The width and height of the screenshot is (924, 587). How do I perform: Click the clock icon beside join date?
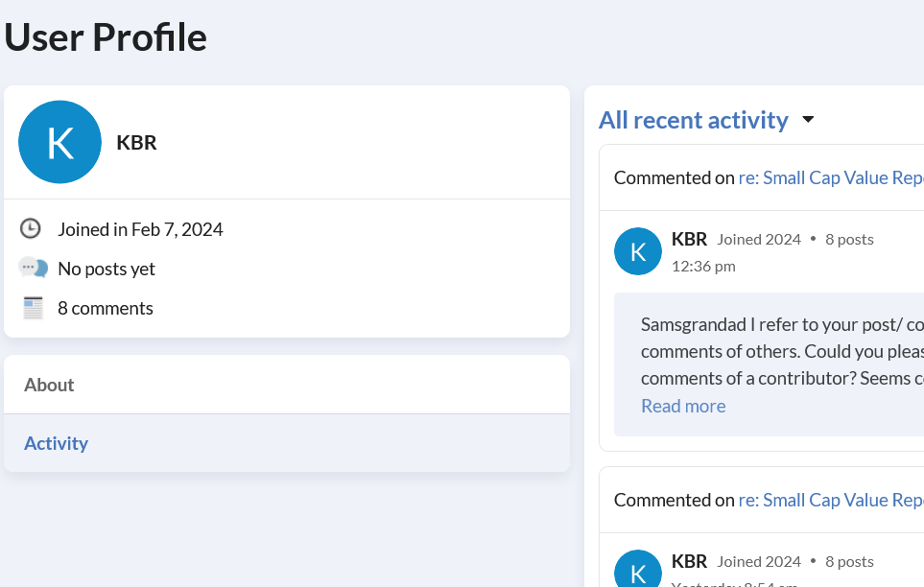(x=31, y=228)
